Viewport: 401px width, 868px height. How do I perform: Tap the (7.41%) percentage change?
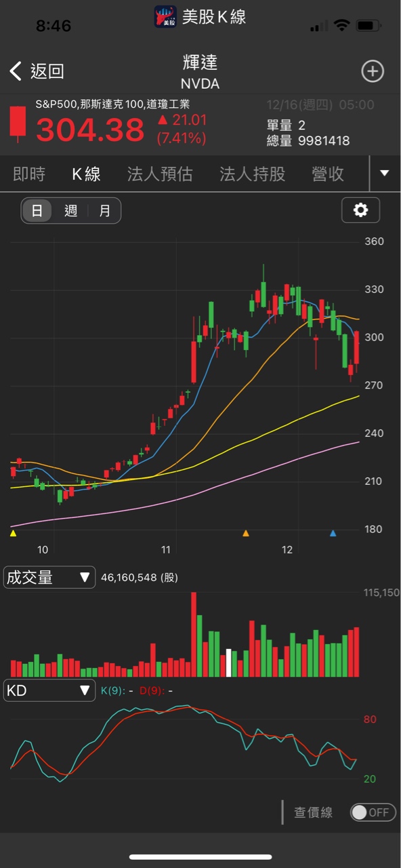(x=182, y=138)
